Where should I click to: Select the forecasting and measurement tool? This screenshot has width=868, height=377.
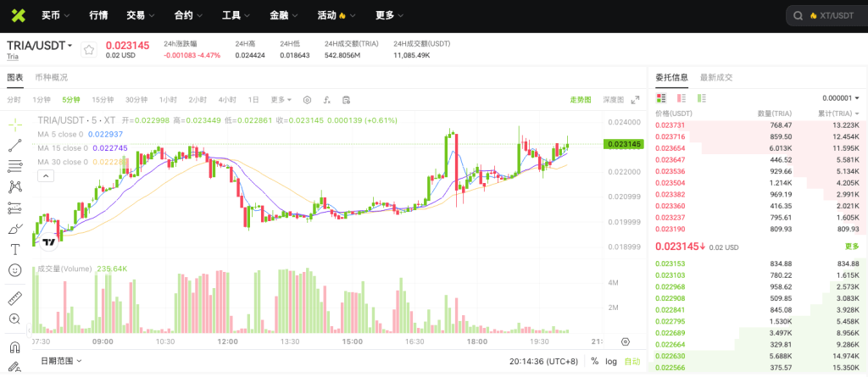(15, 208)
